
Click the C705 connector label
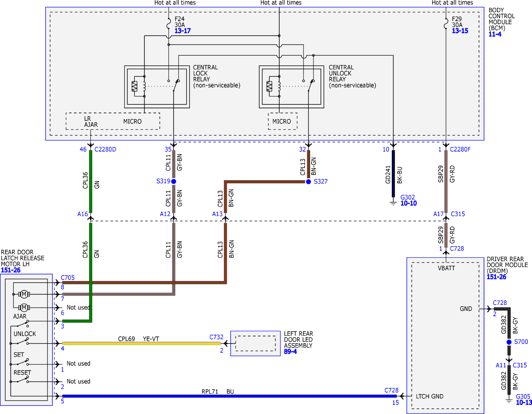68,278
